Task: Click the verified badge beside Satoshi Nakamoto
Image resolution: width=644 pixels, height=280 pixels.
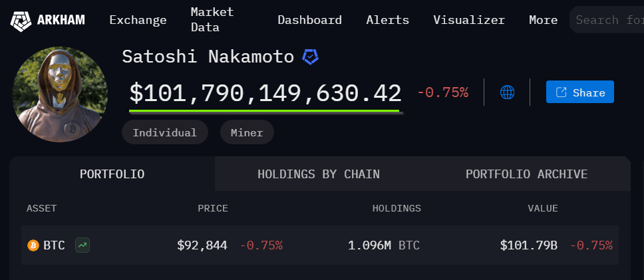Action: 310,57
